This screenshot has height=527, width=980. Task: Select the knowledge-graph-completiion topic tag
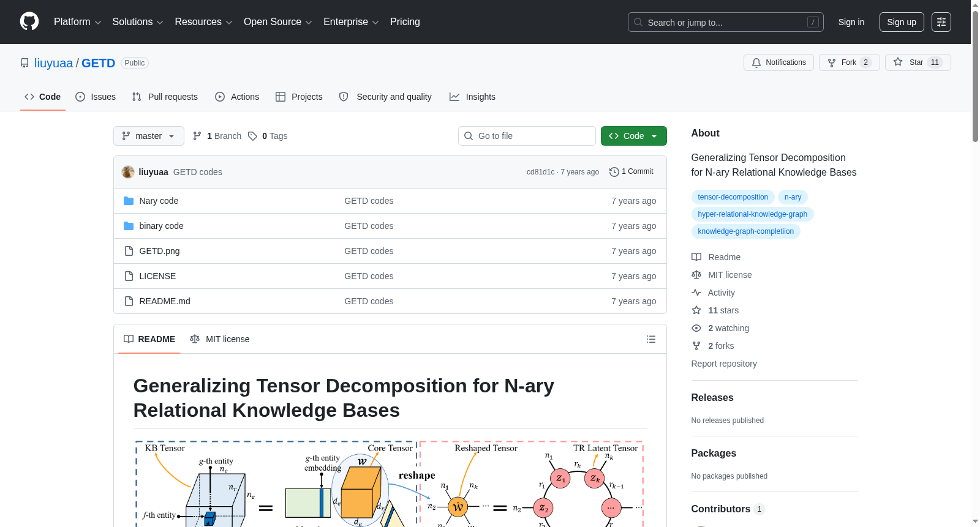pos(745,231)
